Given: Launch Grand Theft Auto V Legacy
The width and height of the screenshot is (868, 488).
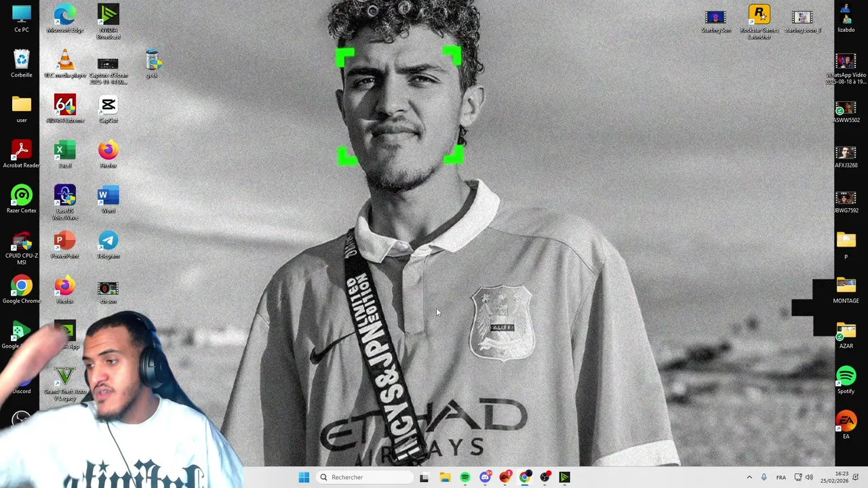Looking at the screenshot, I should pyautogui.click(x=65, y=384).
